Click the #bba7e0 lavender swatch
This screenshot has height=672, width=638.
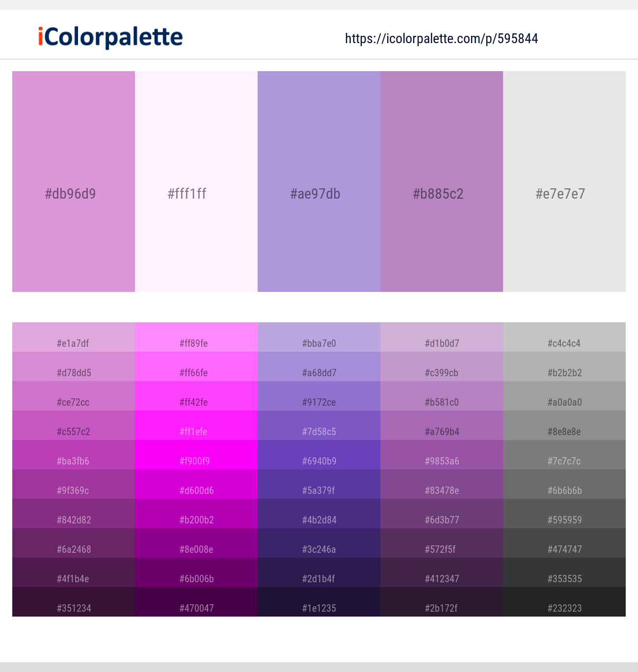click(x=319, y=343)
